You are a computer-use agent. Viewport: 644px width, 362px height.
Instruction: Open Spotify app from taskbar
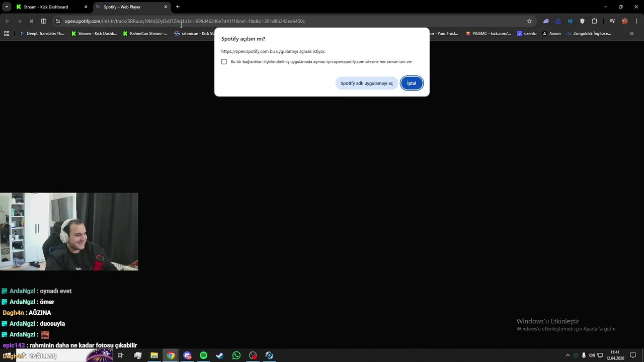pyautogui.click(x=203, y=355)
